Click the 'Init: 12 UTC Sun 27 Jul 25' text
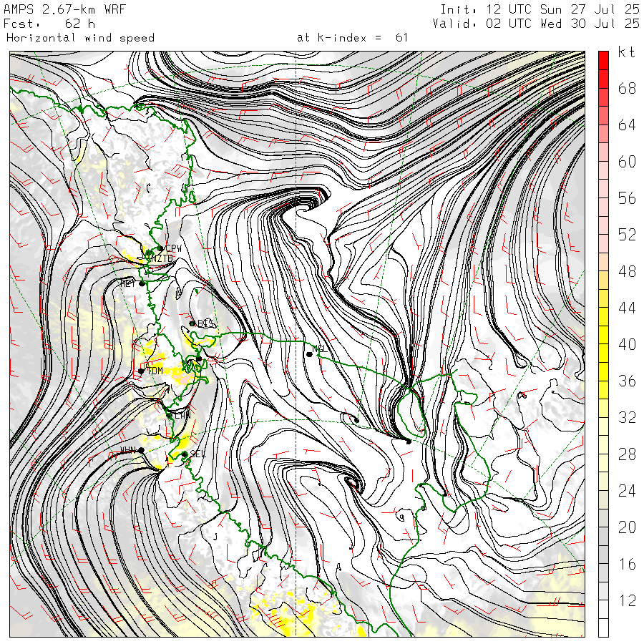The height and width of the screenshot is (644, 644). pyautogui.click(x=540, y=9)
